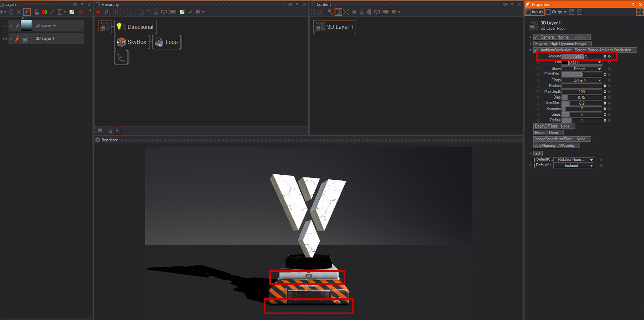
Task: Click the red-green circle icon in Layers toolbar
Action: (44, 12)
